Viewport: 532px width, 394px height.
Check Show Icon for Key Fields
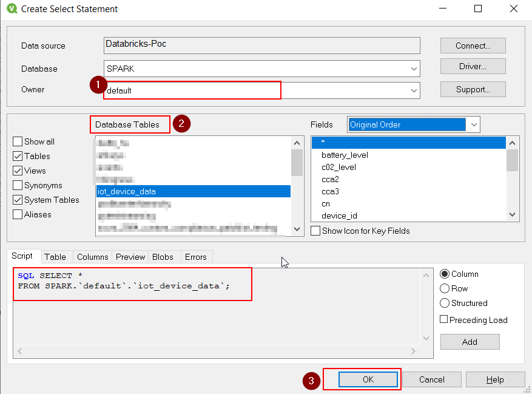(x=315, y=231)
